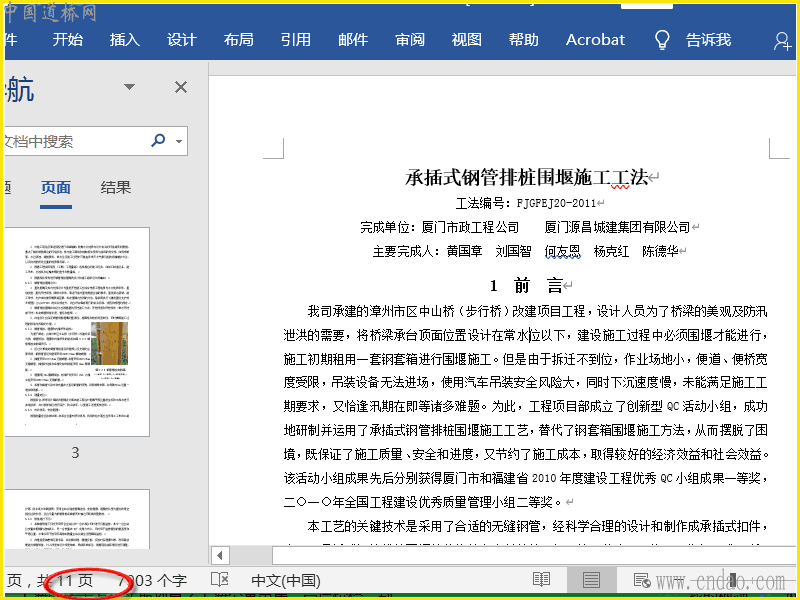Expand the search options dropdown arrow

click(x=180, y=142)
